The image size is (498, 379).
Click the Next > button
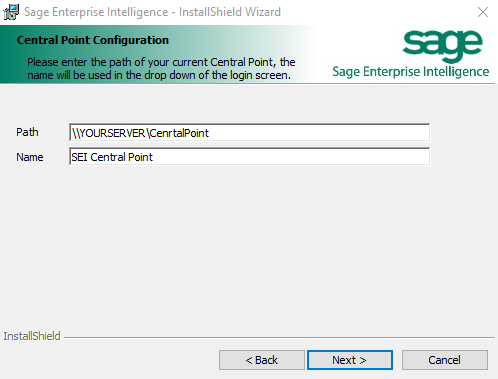tap(350, 360)
